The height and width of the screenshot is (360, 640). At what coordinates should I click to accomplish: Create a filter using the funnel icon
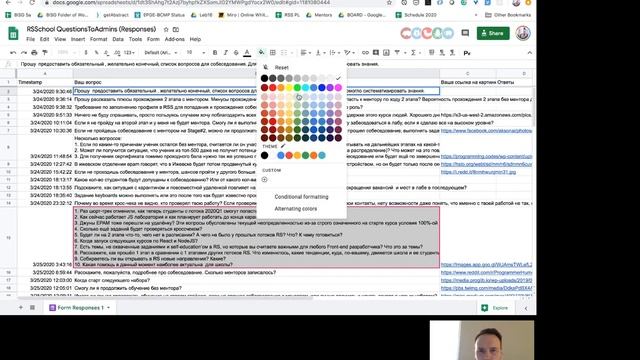point(397,53)
